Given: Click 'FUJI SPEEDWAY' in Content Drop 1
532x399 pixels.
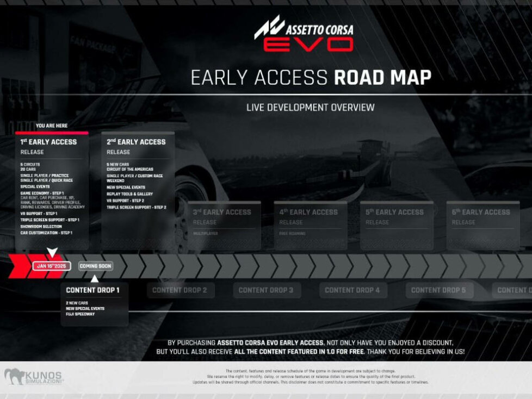Looking at the screenshot, I should 81,314.
